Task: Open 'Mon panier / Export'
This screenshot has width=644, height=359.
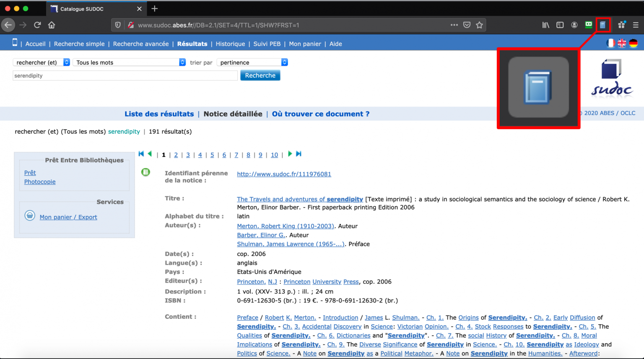Action: (x=68, y=217)
